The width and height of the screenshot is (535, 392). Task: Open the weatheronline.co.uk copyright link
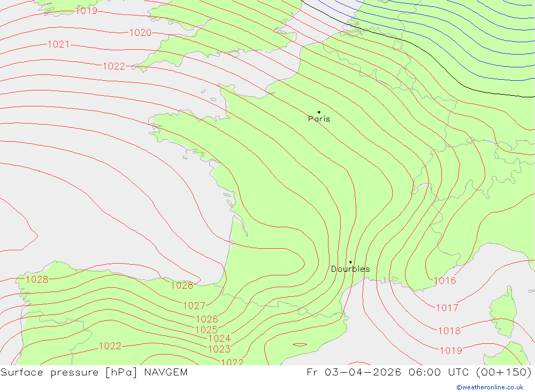pos(490,387)
